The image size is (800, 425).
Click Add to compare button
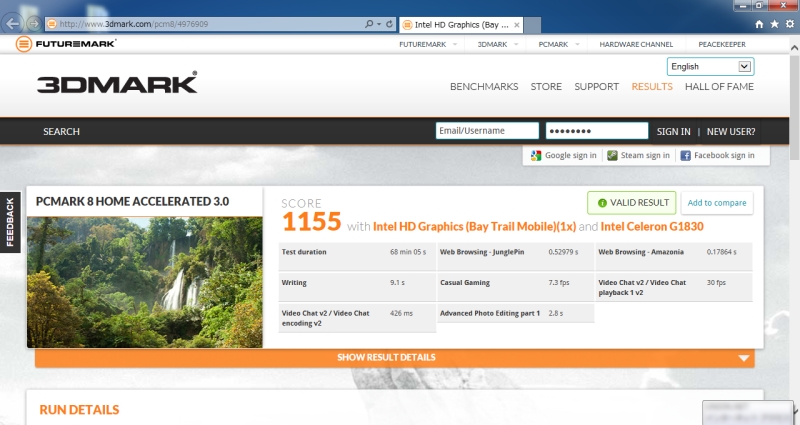click(717, 203)
